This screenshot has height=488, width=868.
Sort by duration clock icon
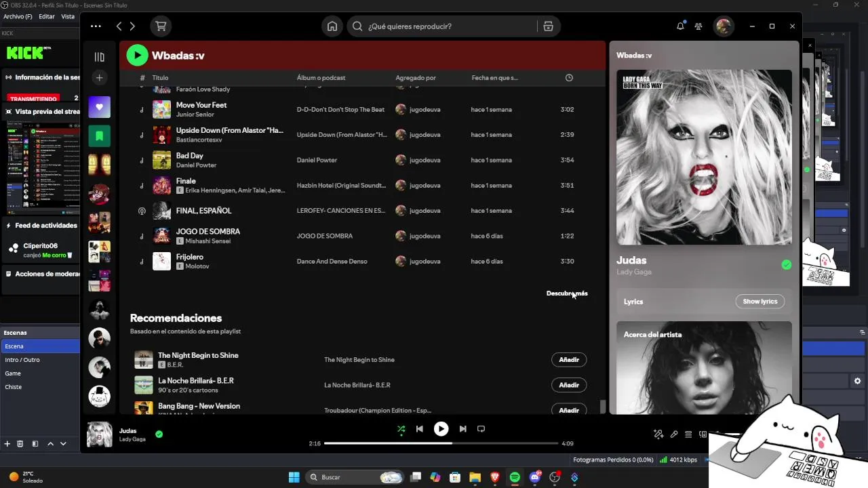[x=569, y=78]
